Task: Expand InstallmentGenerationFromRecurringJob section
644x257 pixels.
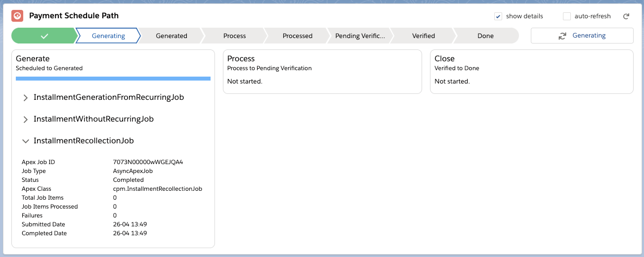Action: tap(26, 98)
